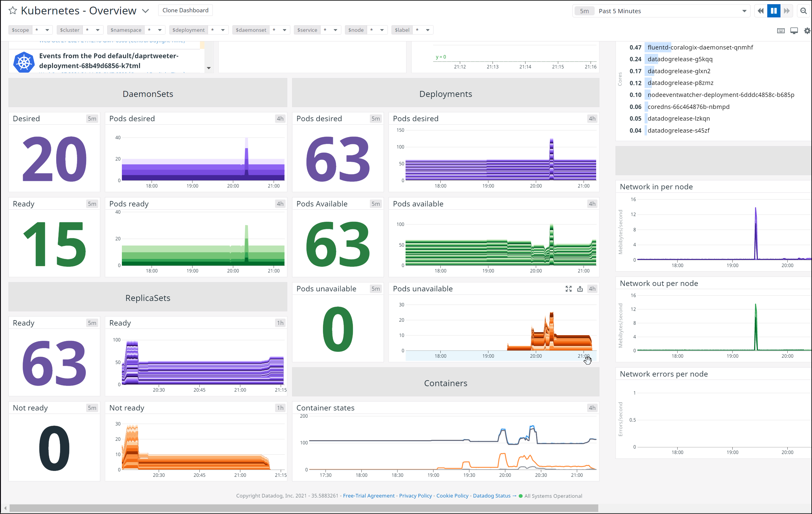Expand the $namespace template variable dropdown

159,30
